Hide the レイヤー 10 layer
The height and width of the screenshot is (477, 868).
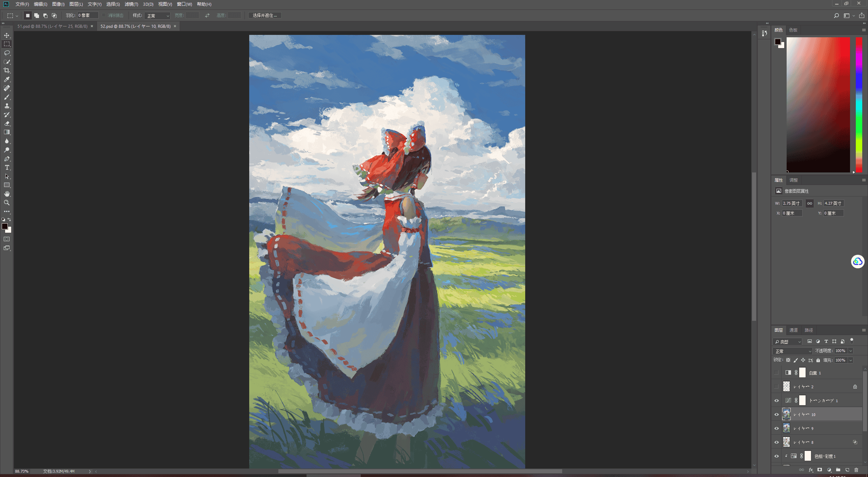[776, 414]
